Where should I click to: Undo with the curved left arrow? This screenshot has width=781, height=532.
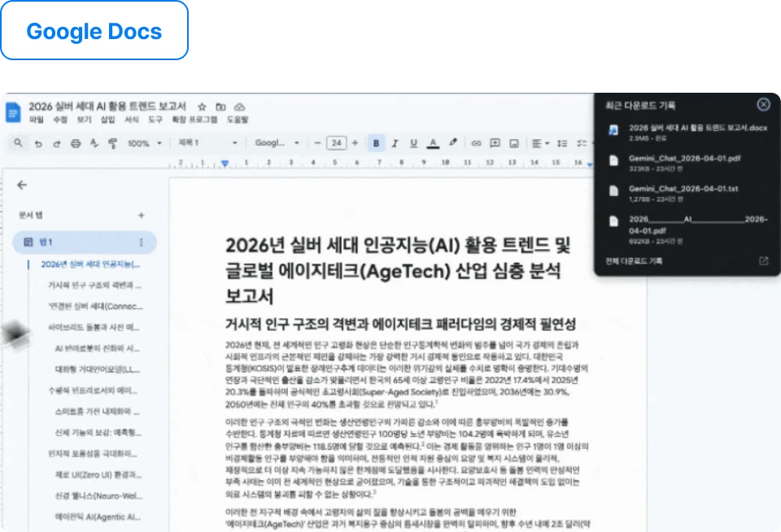[x=38, y=143]
